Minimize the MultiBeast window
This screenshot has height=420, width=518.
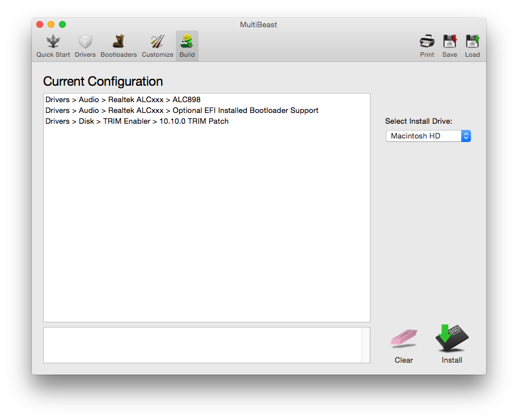(51, 24)
